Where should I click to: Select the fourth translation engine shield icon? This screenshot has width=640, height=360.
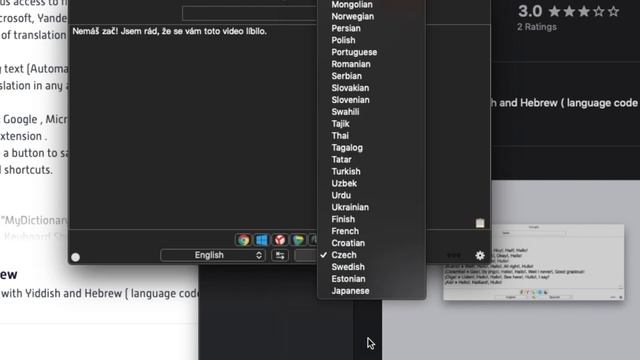point(298,240)
